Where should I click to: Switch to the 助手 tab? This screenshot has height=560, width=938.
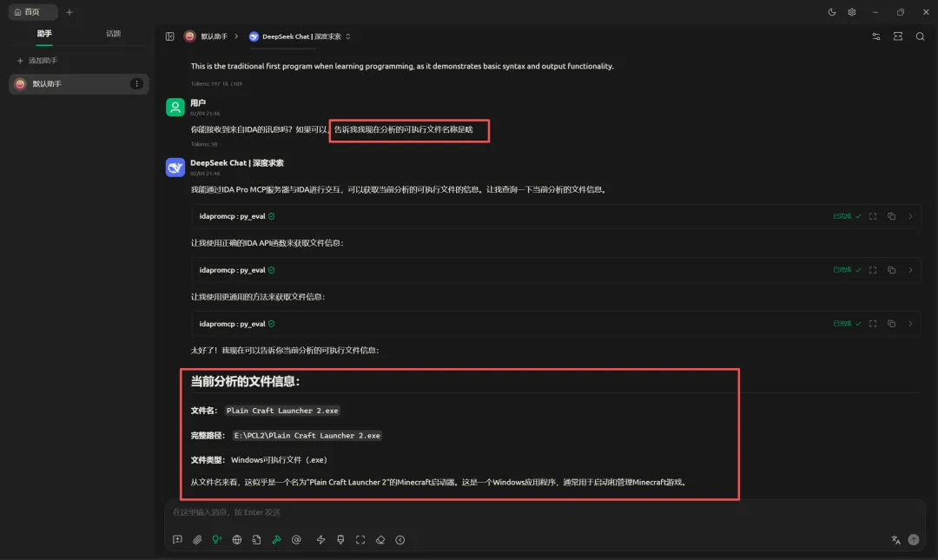(x=44, y=34)
